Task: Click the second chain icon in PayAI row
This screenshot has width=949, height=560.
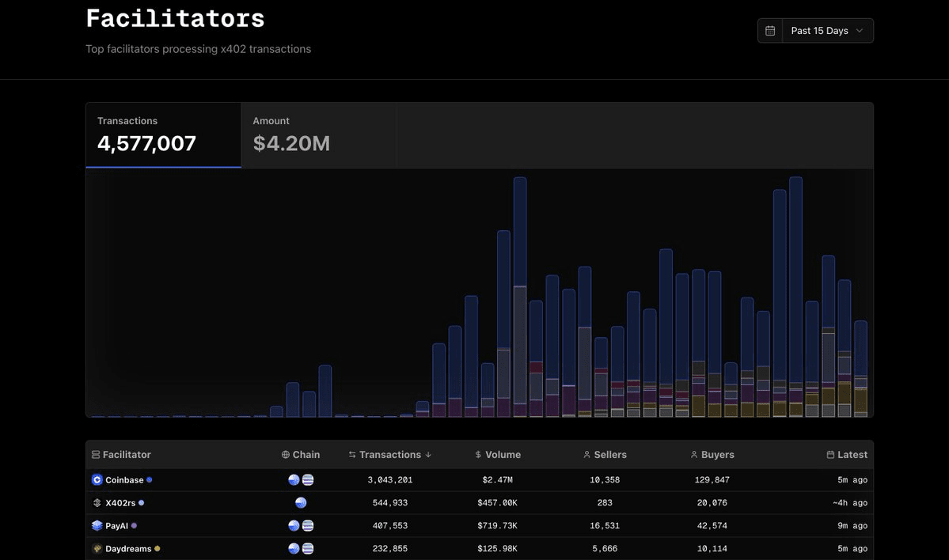Action: (308, 526)
